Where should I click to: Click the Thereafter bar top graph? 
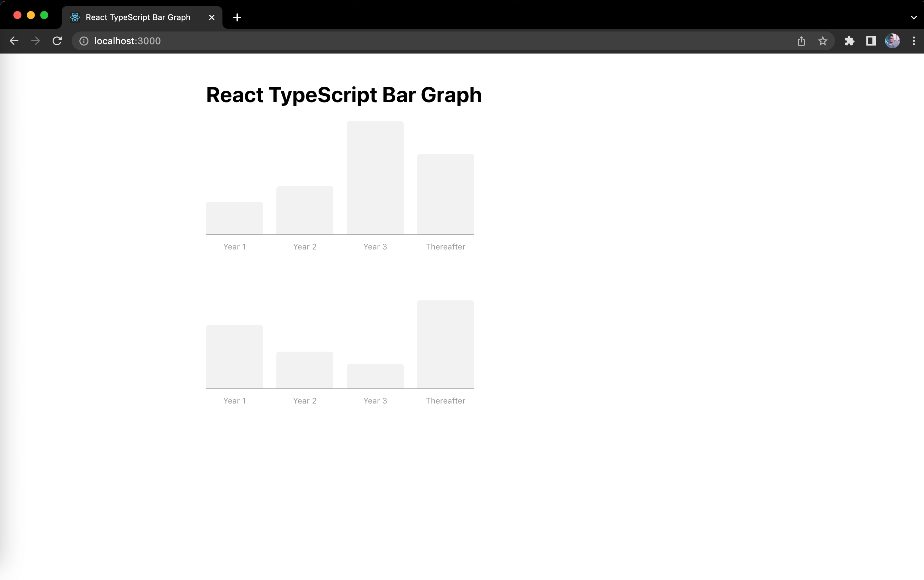445,194
